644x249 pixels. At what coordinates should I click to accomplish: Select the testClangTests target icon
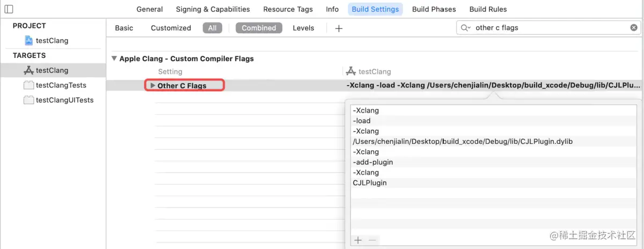point(28,85)
